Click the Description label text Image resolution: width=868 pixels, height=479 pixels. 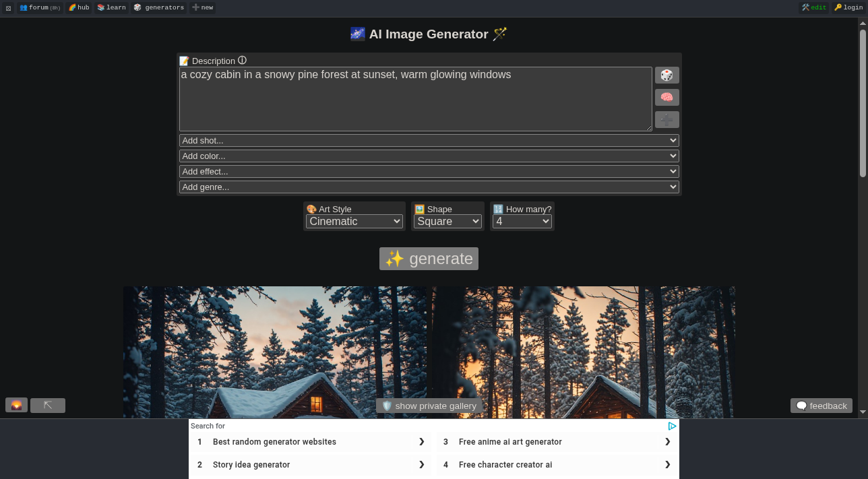[x=214, y=61]
